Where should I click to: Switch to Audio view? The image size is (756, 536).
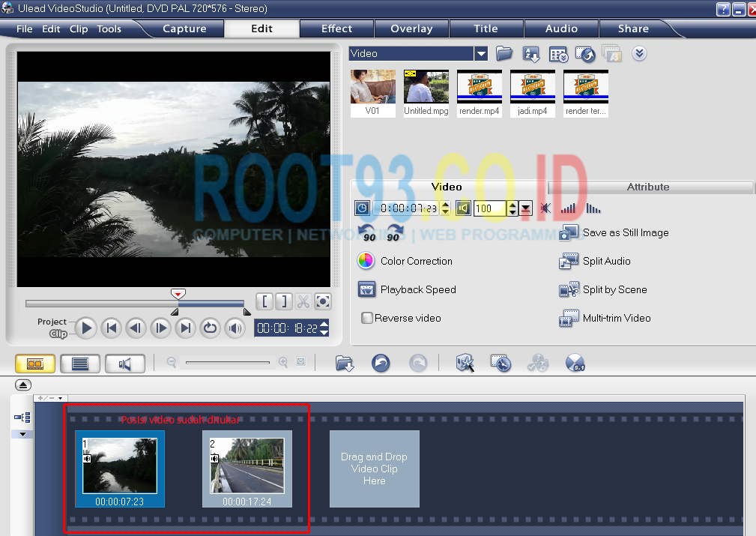(125, 364)
